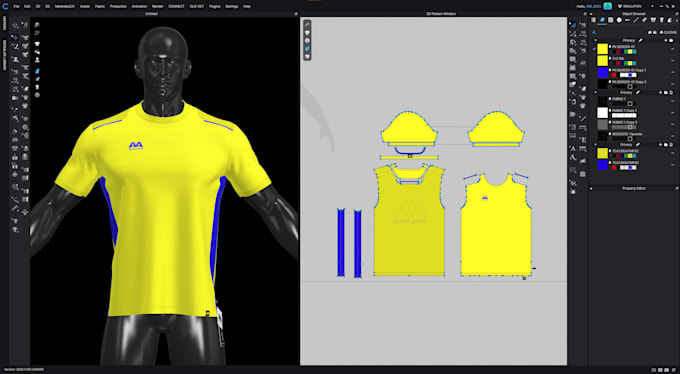The image size is (680, 374).
Task: Open the Settings menu
Action: tap(232, 7)
